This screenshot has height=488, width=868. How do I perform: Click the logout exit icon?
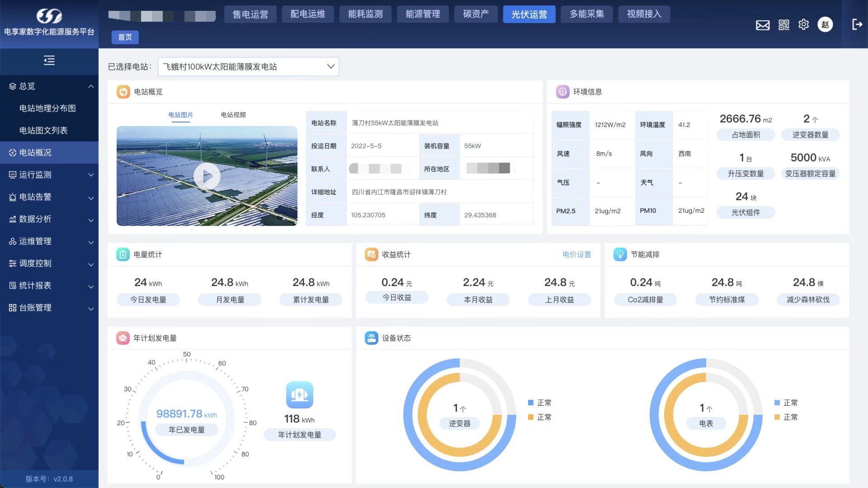point(857,24)
